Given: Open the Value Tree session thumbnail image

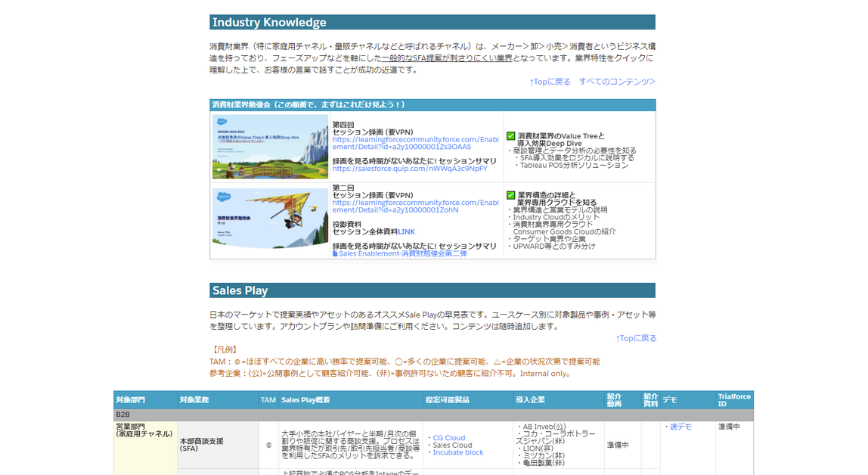Looking at the screenshot, I should pyautogui.click(x=270, y=147).
